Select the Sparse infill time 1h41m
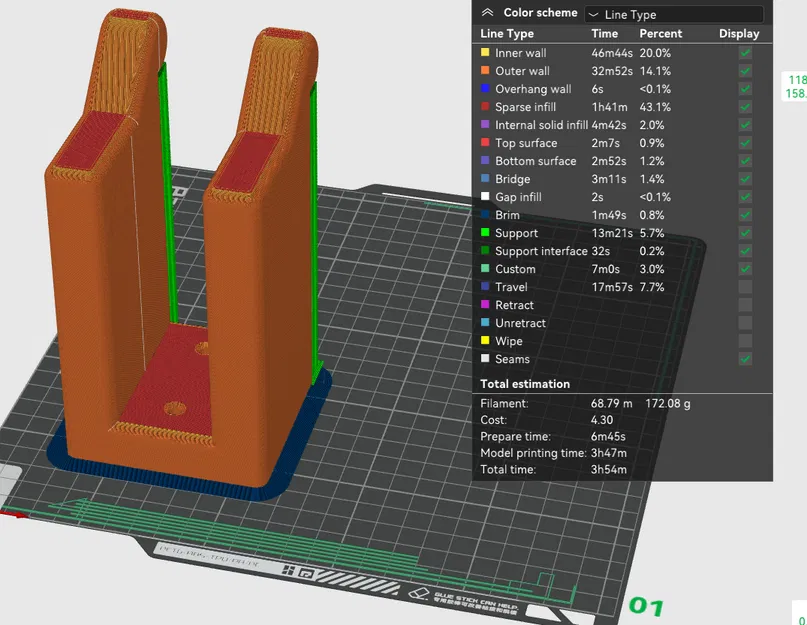 click(609, 107)
